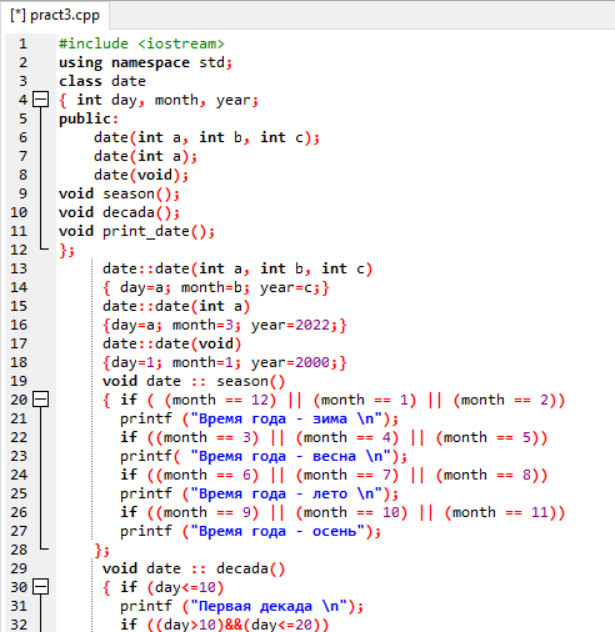Click 'date::date(void)' definition on line 17
615x632 pixels.
[172, 343]
